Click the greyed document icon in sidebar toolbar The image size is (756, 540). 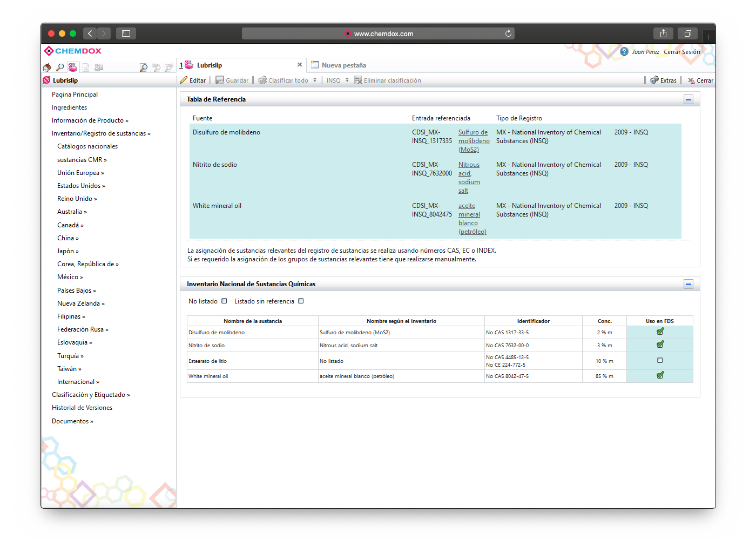86,67
